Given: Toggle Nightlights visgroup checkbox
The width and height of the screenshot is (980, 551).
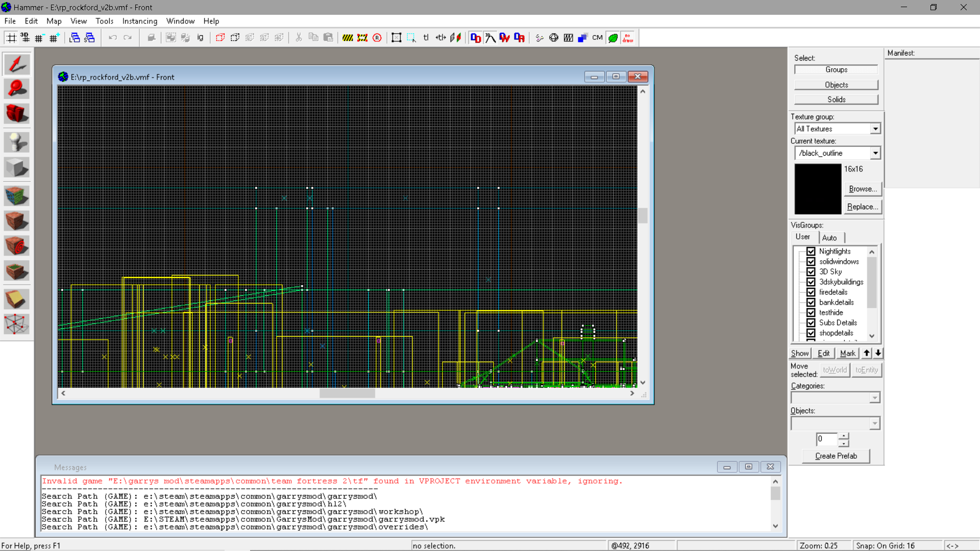Looking at the screenshot, I should point(811,252).
